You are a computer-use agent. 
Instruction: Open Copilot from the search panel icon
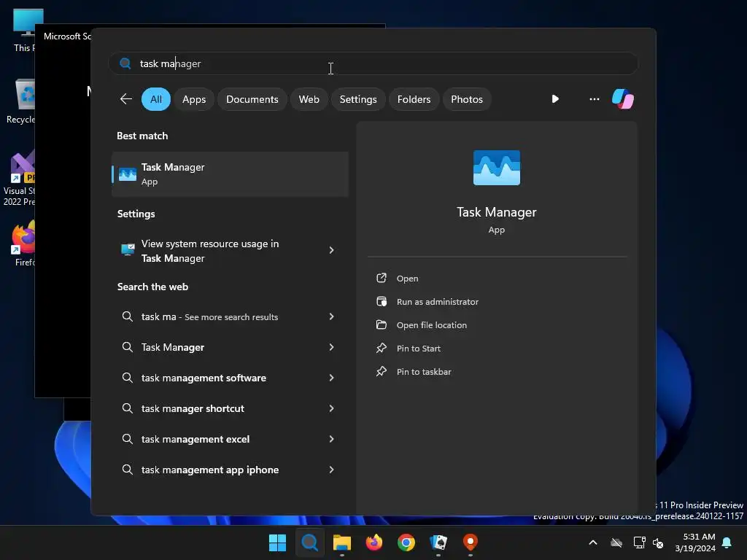coord(623,99)
